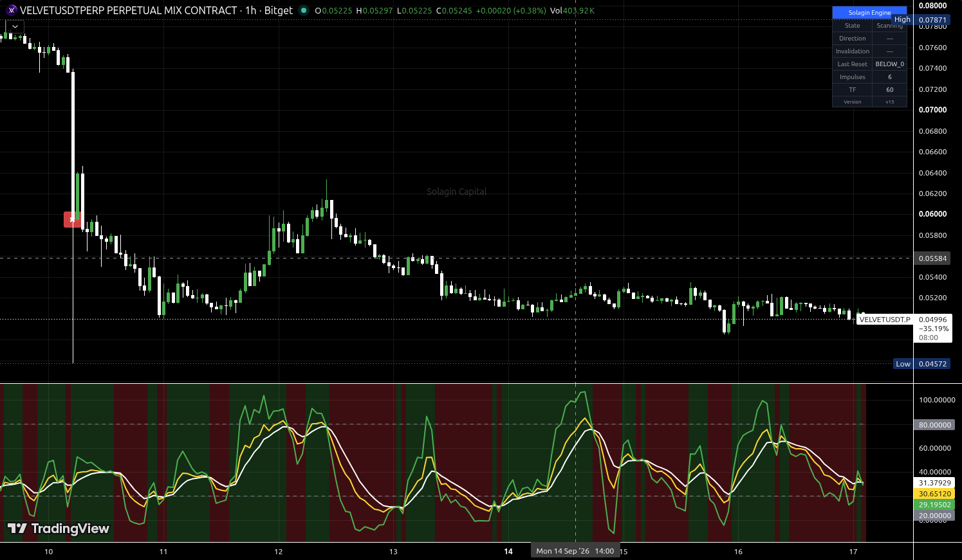Click the green 29.19502 indicator value label
The width and height of the screenshot is (962, 560).
click(934, 505)
